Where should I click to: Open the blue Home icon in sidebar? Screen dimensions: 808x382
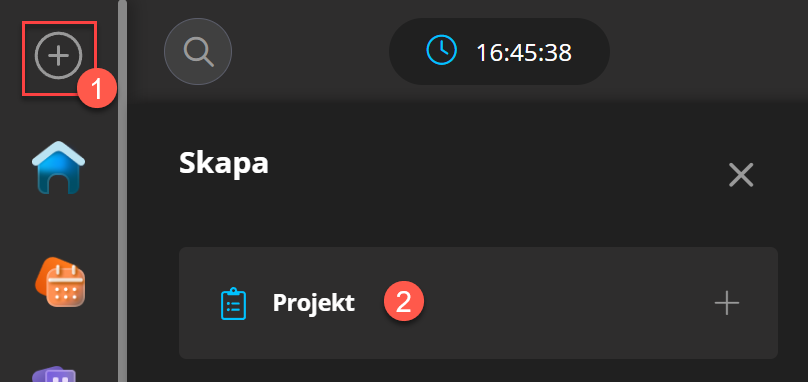tap(59, 168)
